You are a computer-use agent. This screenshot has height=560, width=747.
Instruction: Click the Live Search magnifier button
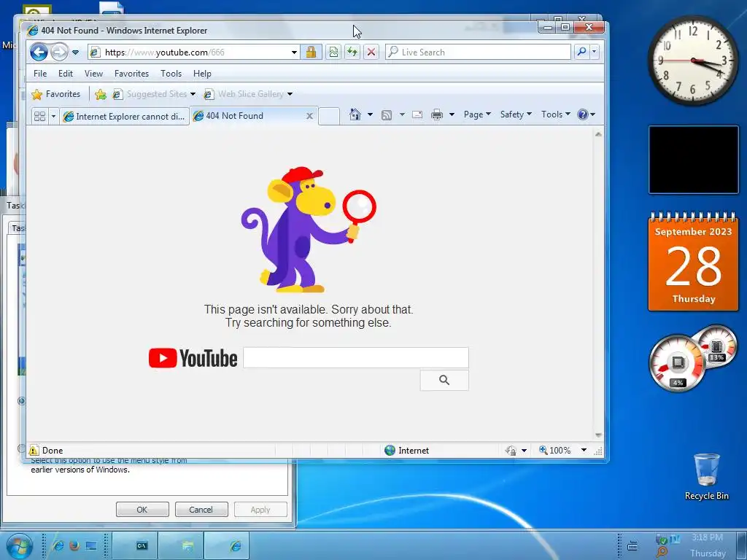tap(581, 52)
